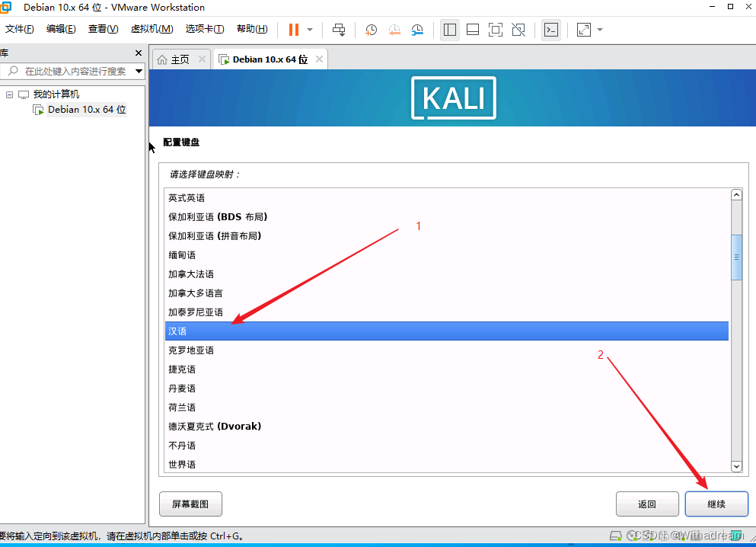This screenshot has width=756, height=547.
Task: Switch to Unity mode
Action: [518, 30]
